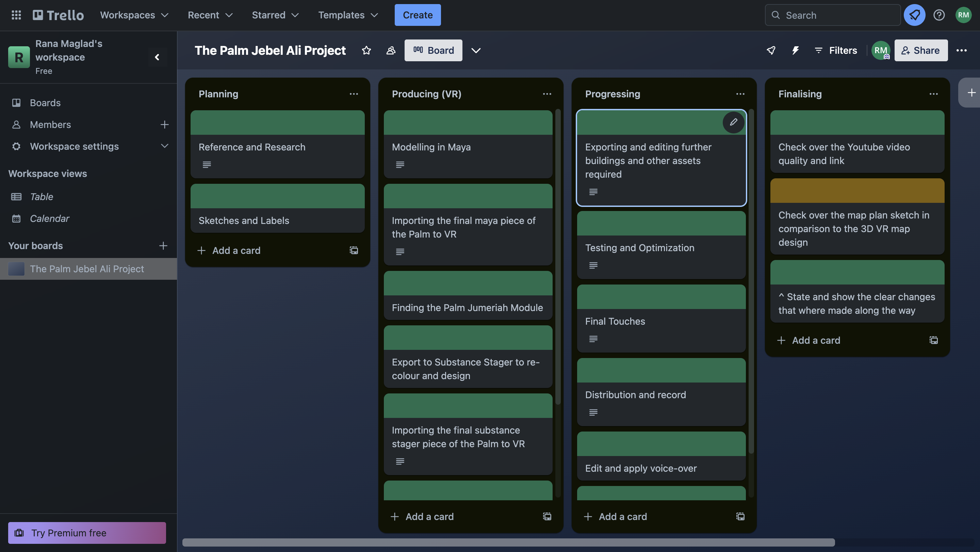Click the Share button
This screenshot has height=552, width=980.
pyautogui.click(x=921, y=50)
